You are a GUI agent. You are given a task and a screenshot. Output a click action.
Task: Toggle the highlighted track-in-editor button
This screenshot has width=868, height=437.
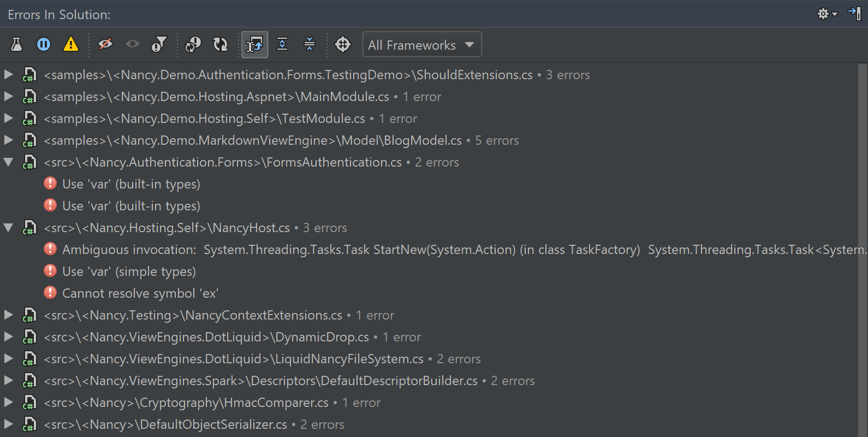tap(255, 45)
